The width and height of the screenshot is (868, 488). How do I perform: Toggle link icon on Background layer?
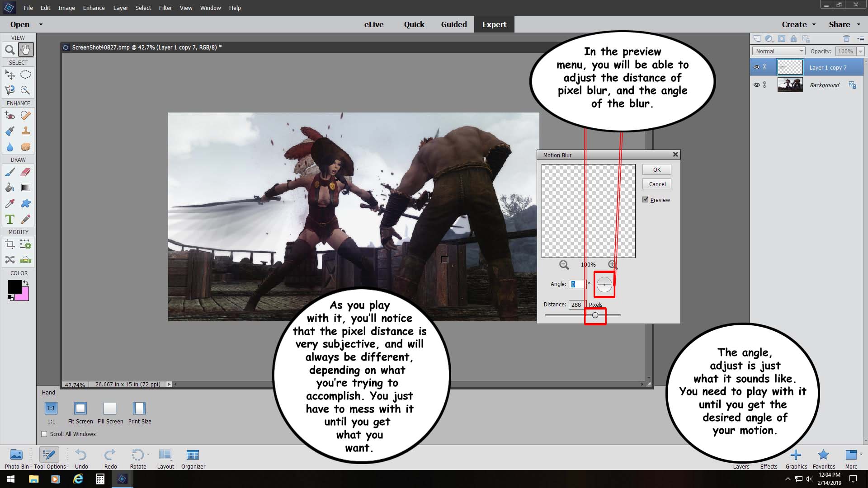764,84
